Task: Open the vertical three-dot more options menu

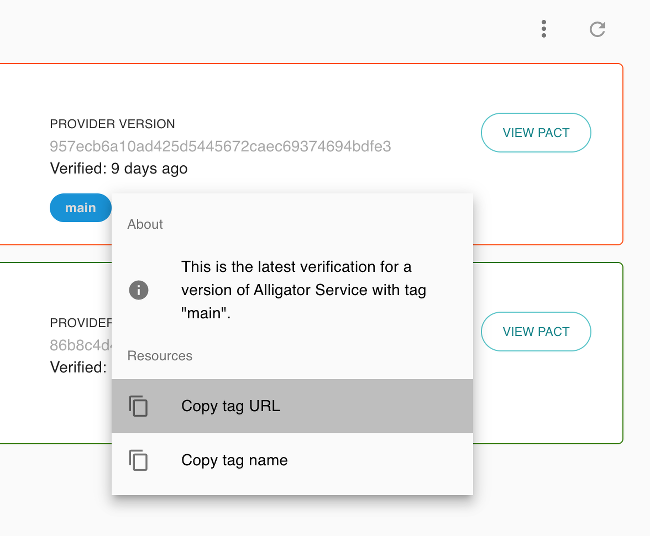Action: 544,29
